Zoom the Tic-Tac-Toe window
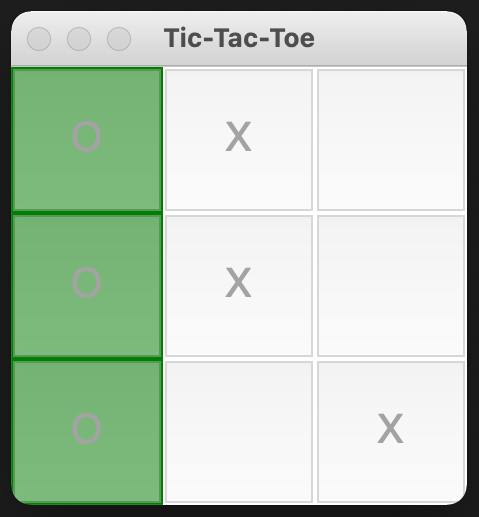 pos(119,39)
